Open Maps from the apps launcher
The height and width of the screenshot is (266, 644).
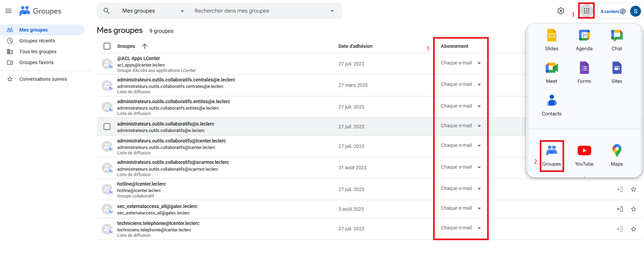(617, 154)
